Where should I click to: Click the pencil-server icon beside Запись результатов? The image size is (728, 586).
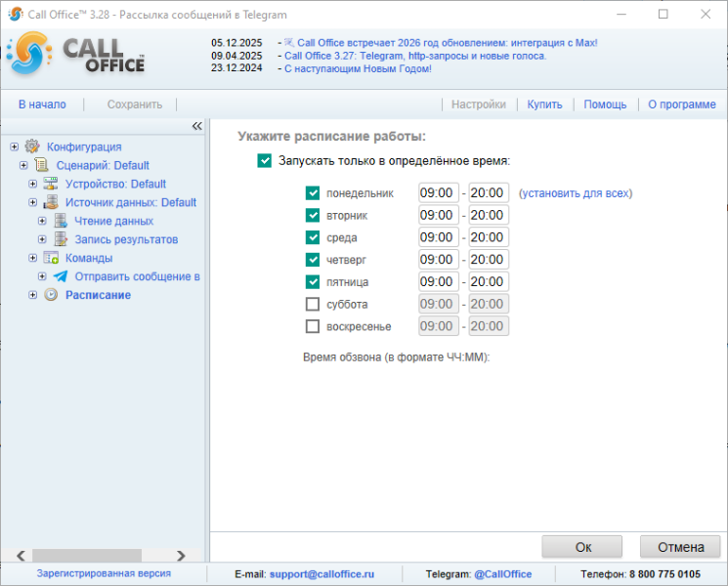pos(61,239)
